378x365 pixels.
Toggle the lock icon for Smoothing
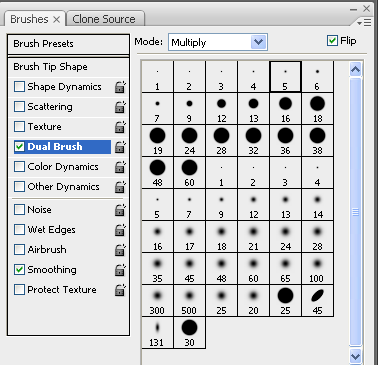coord(120,270)
